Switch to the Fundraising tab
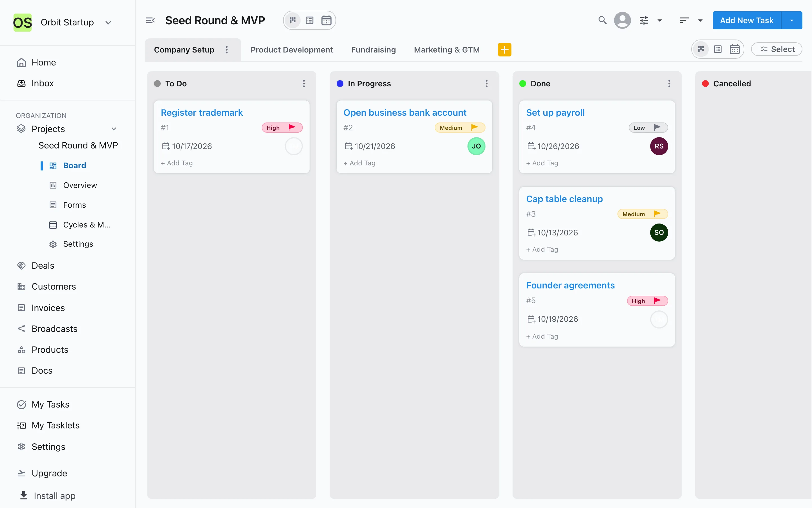812x508 pixels. 374,50
